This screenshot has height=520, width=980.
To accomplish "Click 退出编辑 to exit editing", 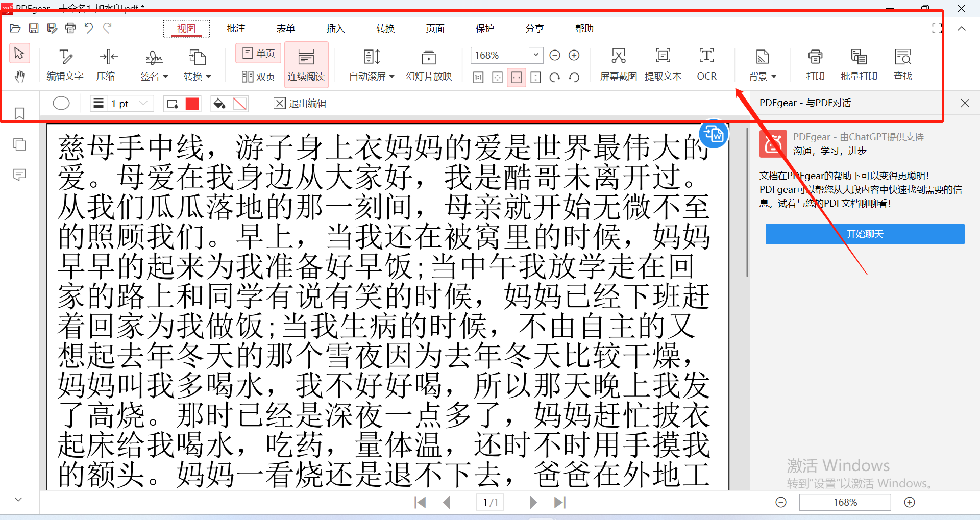I will pos(300,104).
